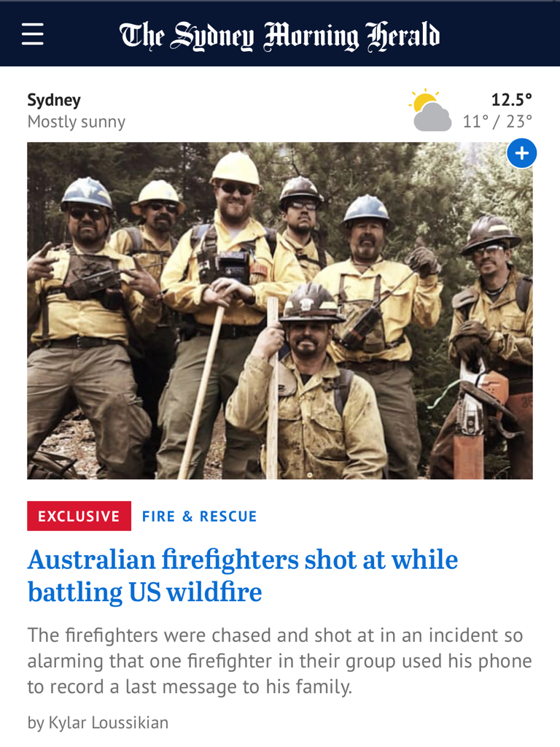Click the 11° / 23° temperature range

coord(497,122)
